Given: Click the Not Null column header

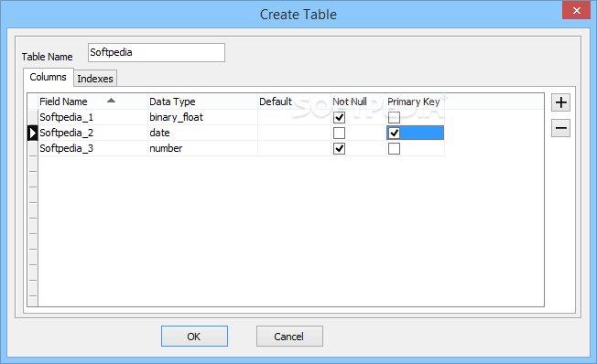Looking at the screenshot, I should [358, 102].
